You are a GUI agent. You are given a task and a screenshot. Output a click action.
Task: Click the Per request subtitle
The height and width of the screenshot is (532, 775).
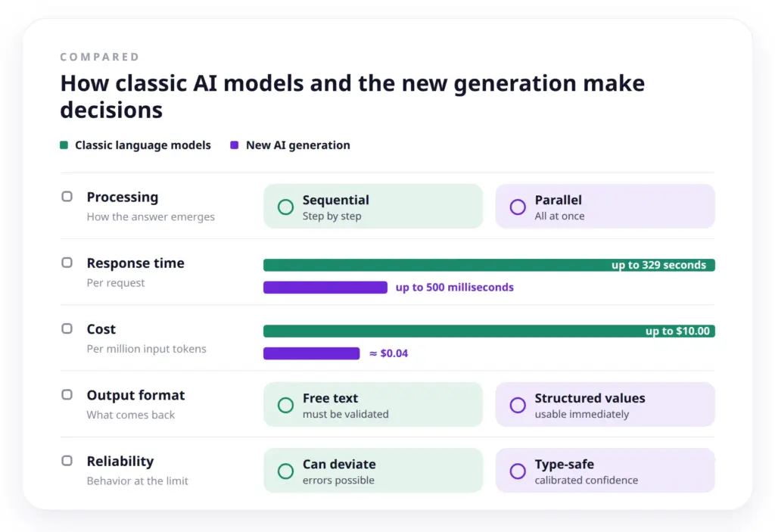click(116, 283)
